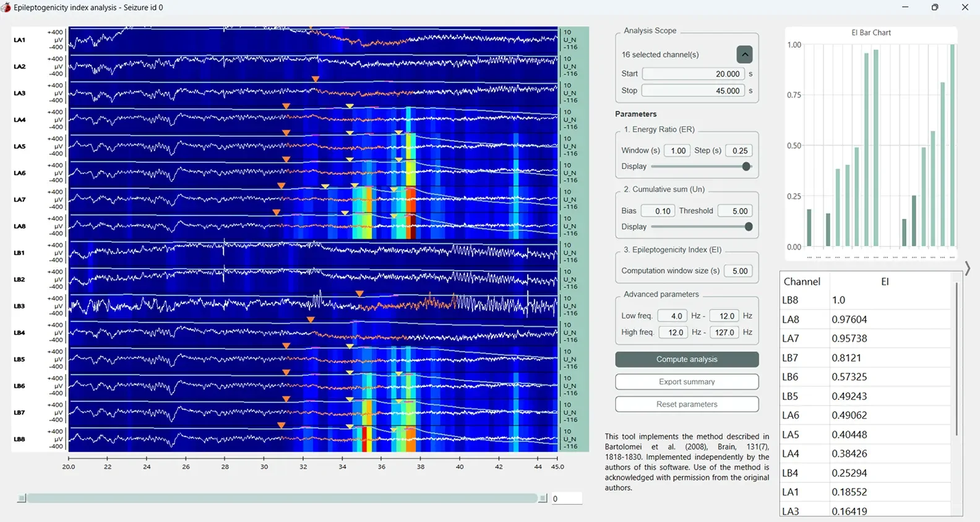Edit the Energy Ratio Step value

739,150
